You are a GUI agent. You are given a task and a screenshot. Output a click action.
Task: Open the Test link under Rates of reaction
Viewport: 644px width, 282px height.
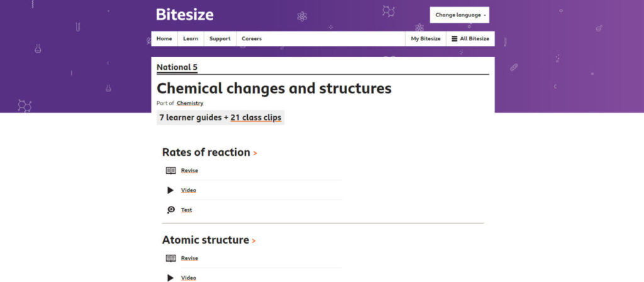tap(186, 210)
